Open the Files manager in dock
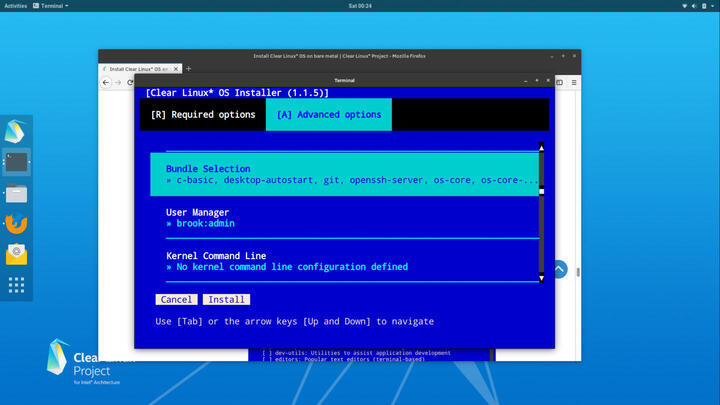The width and height of the screenshot is (720, 405). 17,193
